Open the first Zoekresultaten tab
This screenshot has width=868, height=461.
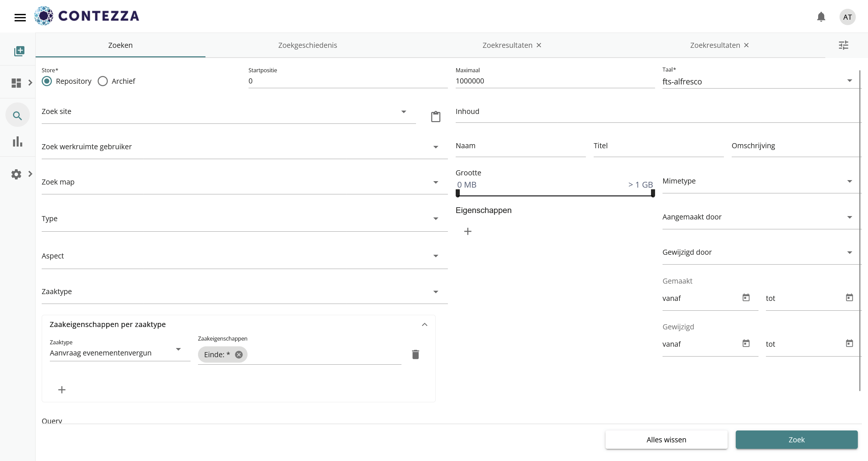tap(507, 45)
